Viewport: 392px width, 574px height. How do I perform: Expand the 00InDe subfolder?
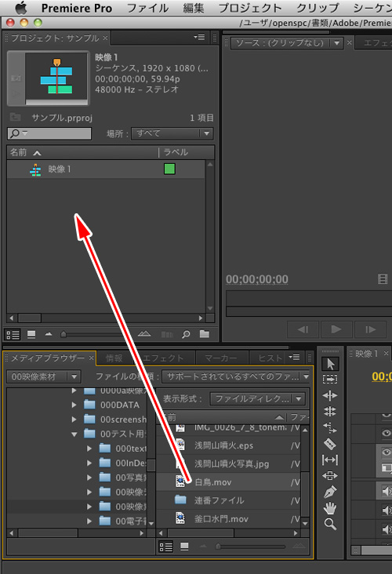pyautogui.click(x=89, y=463)
